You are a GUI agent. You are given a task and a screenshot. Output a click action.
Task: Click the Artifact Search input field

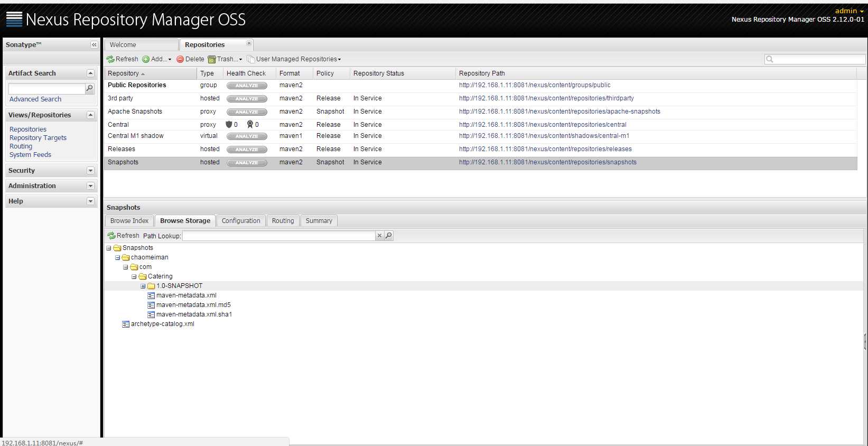pyautogui.click(x=46, y=88)
